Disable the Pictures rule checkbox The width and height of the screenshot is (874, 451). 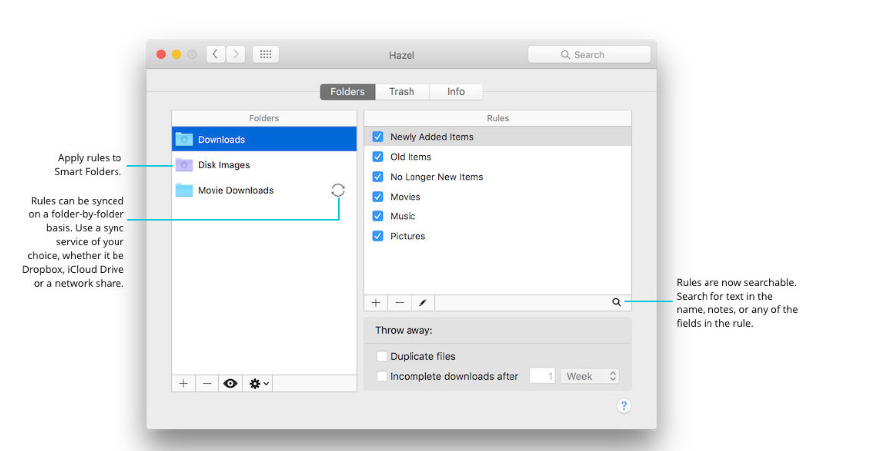pyautogui.click(x=378, y=236)
